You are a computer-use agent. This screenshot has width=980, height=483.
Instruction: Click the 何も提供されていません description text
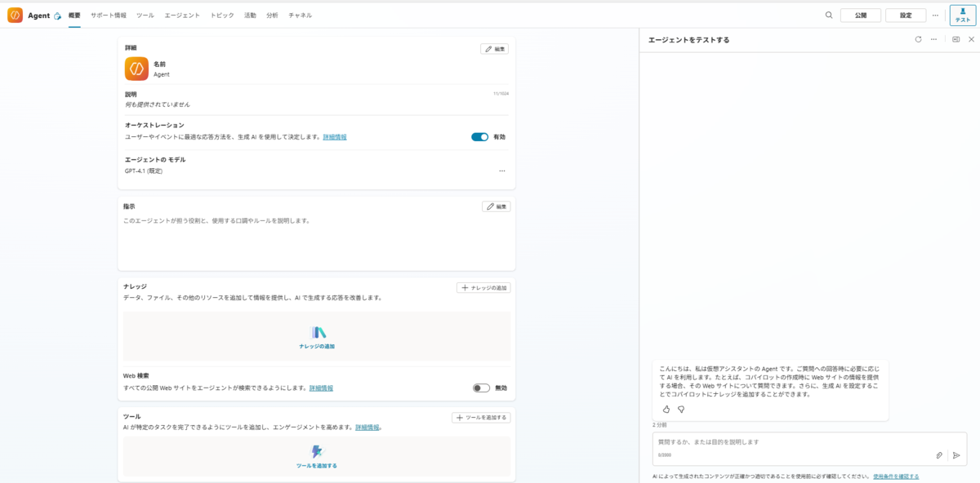click(158, 104)
